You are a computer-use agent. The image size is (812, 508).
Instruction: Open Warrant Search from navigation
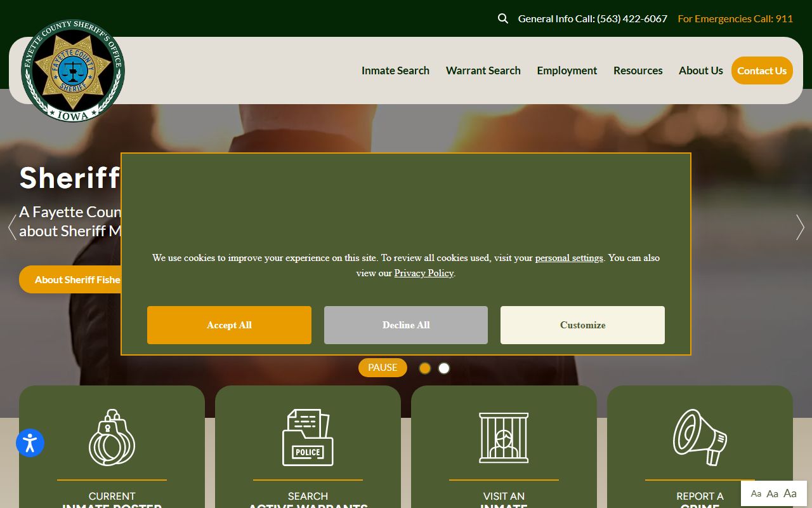coord(483,70)
